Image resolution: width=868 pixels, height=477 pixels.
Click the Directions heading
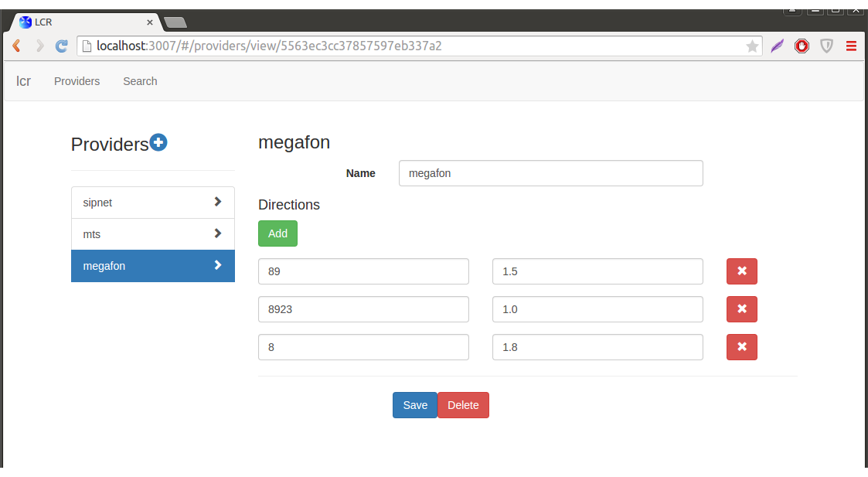point(289,205)
